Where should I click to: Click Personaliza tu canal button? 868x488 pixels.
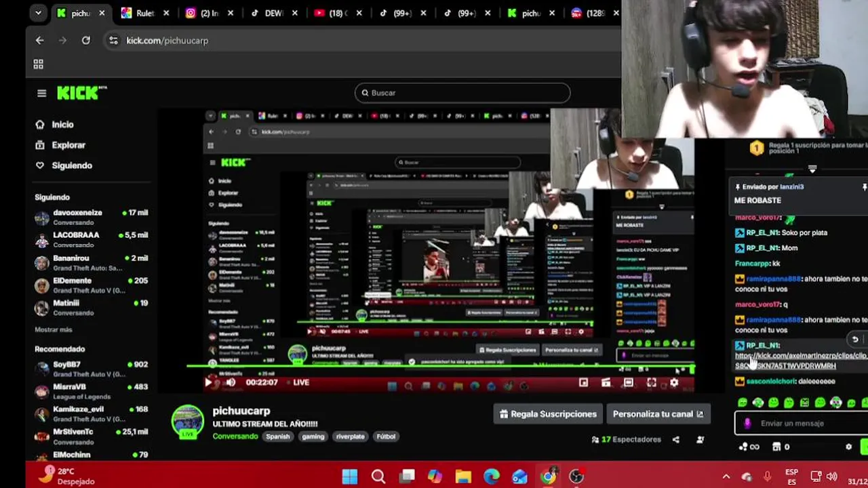pyautogui.click(x=658, y=414)
